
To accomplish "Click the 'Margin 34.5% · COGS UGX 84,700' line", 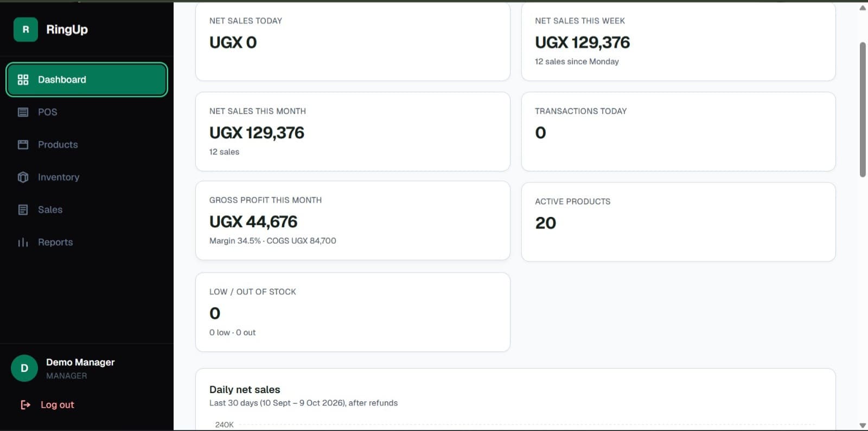I will (273, 241).
